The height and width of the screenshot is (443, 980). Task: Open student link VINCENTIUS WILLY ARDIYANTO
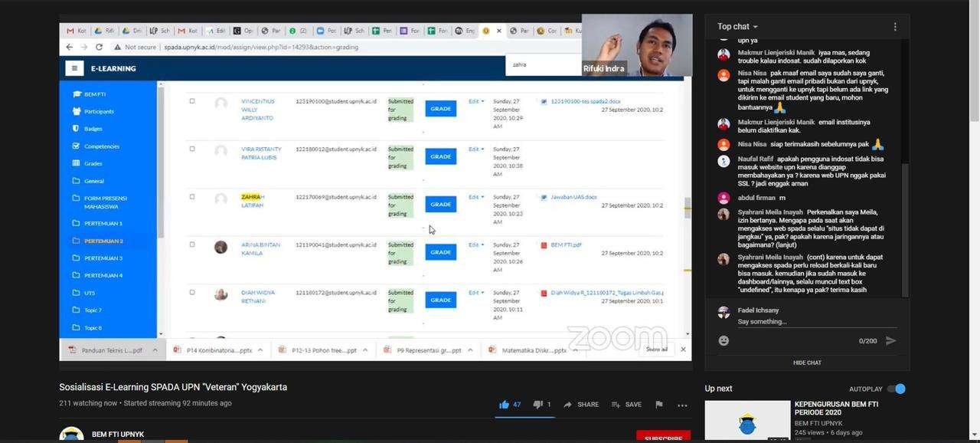258,110
